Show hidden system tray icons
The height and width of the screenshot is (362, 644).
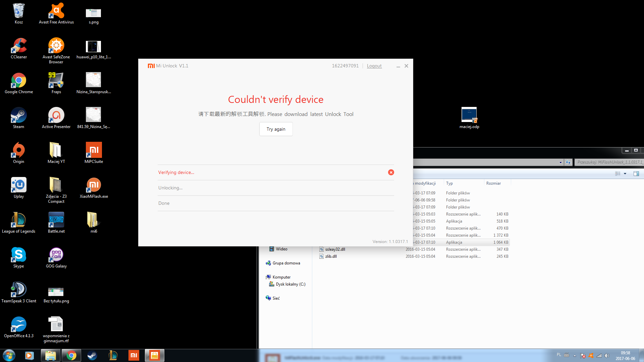(x=575, y=356)
